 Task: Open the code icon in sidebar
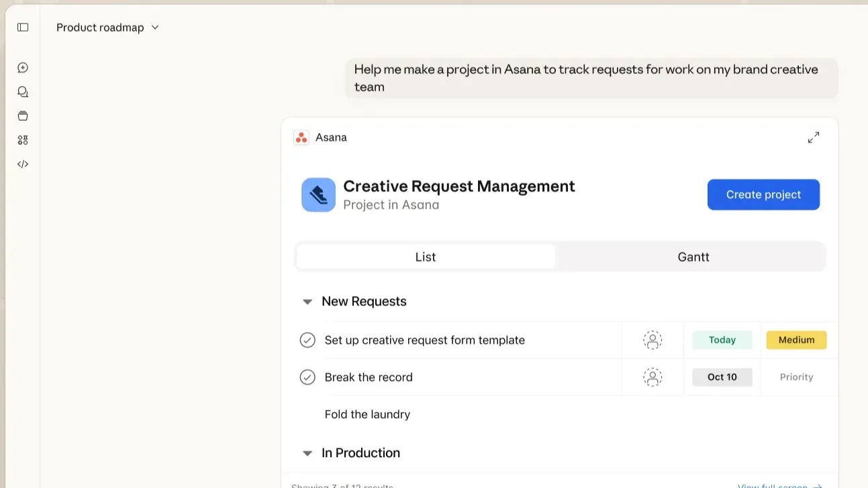[23, 164]
